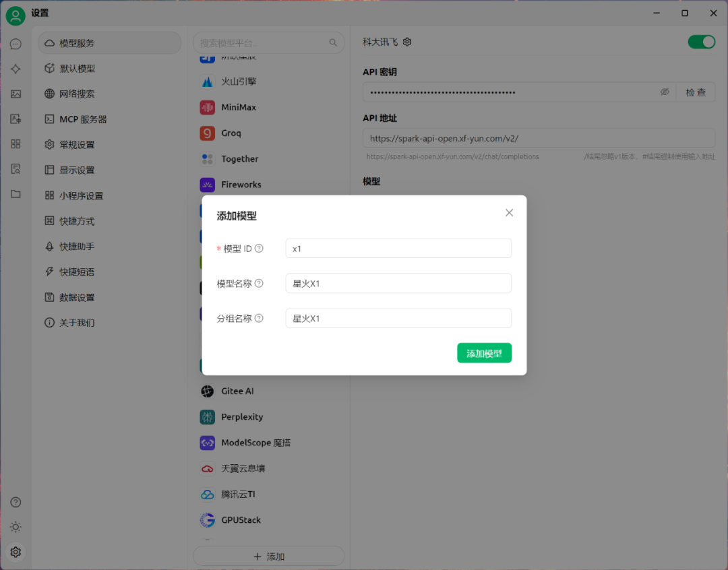Click the search magnifier icon

point(333,42)
